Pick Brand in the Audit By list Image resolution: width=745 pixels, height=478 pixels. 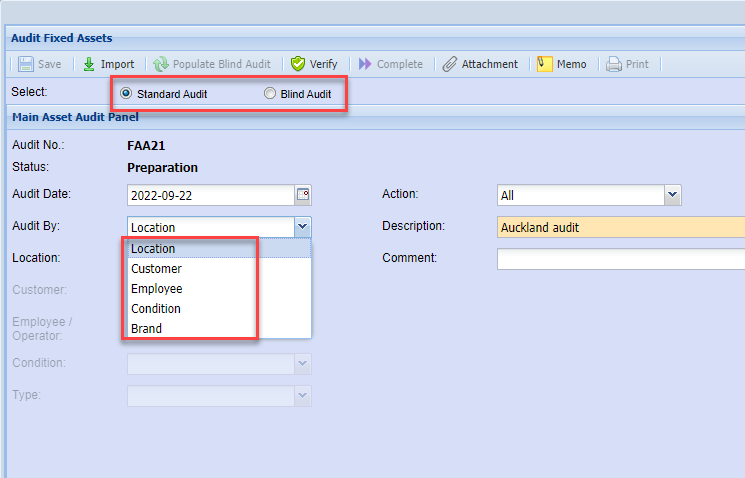(146, 329)
